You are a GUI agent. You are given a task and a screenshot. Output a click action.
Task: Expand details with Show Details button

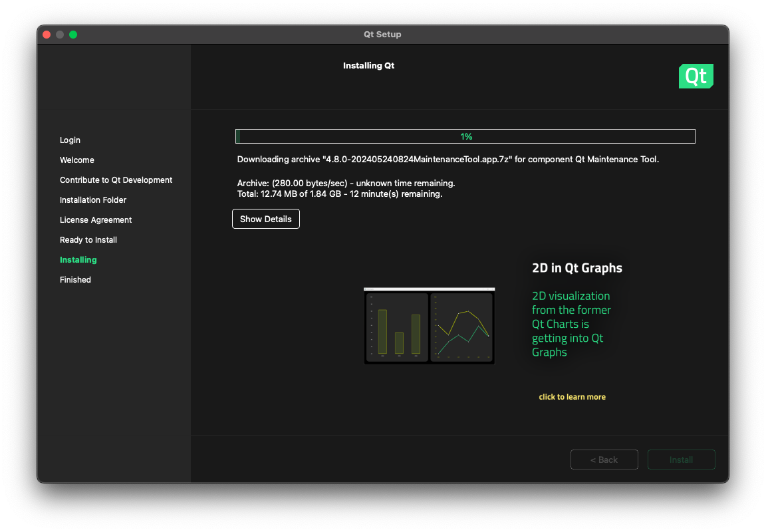[266, 219]
